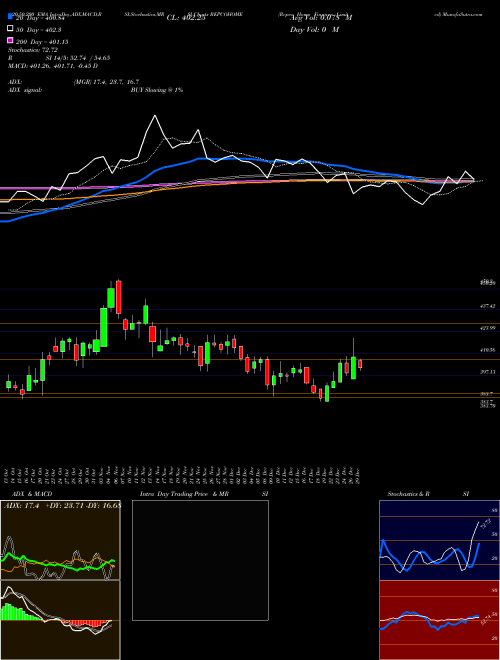Click the white 50 Day EMA legend swatch

click(x=10, y=28)
